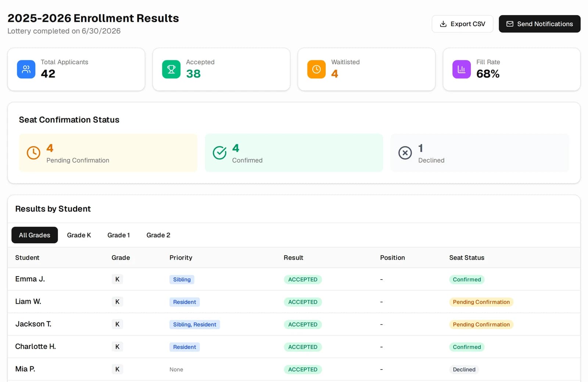The height and width of the screenshot is (382, 588).
Task: Click Charlotte H.'s Resident priority badge
Action: coord(184,347)
